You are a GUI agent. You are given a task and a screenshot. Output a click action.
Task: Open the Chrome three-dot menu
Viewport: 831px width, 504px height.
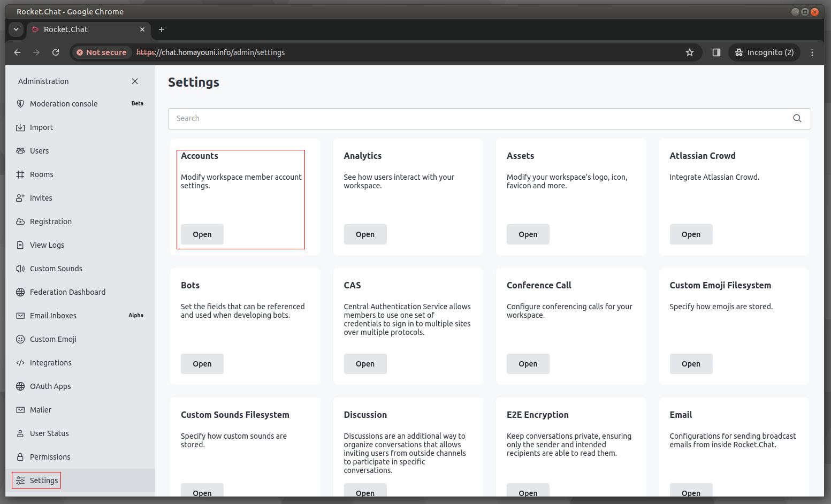(x=812, y=52)
